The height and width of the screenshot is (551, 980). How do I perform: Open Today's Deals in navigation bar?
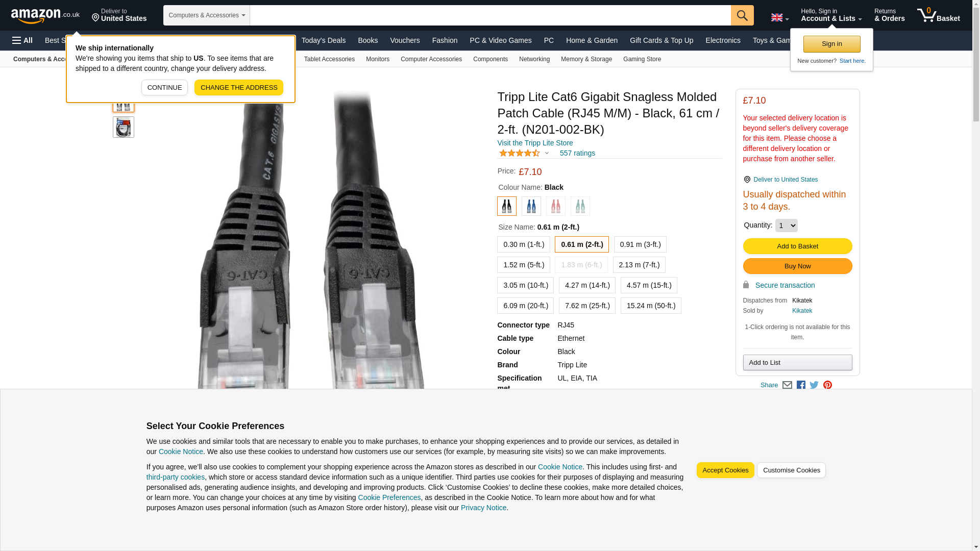pos(324,40)
